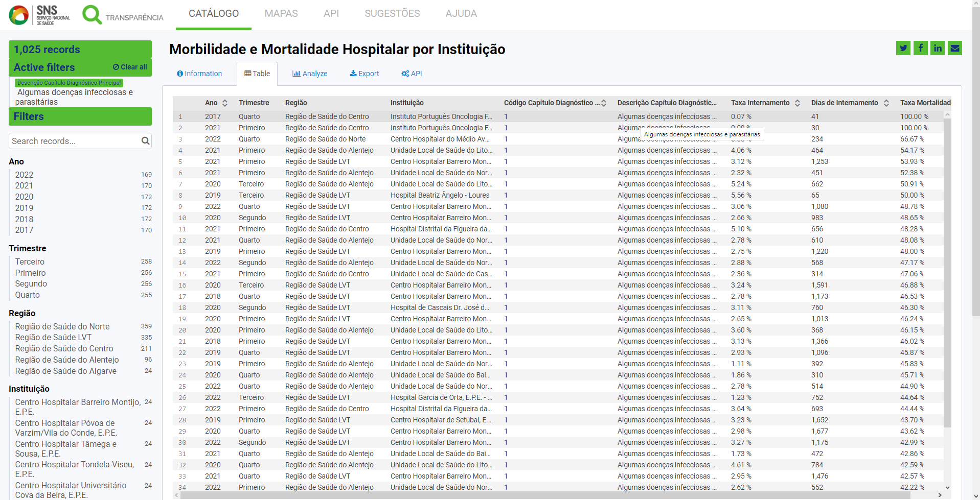Click the 66.67 % mortality value
The width and height of the screenshot is (980, 500).
pos(912,139)
